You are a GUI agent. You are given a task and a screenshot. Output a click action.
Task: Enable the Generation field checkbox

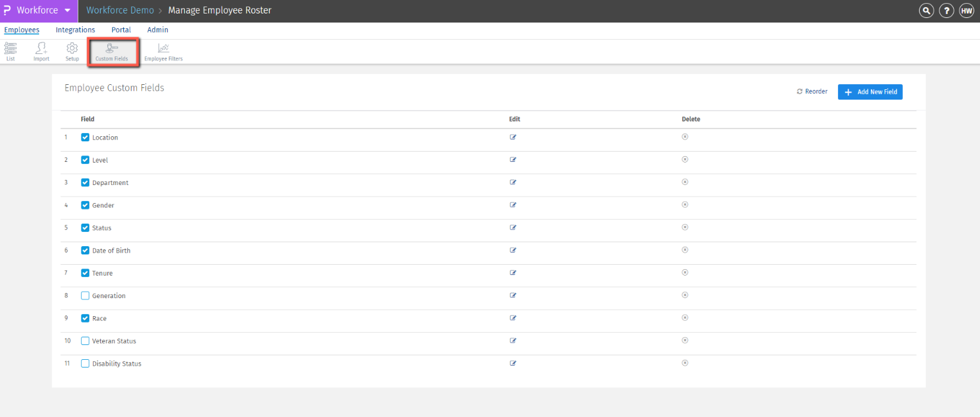click(85, 295)
